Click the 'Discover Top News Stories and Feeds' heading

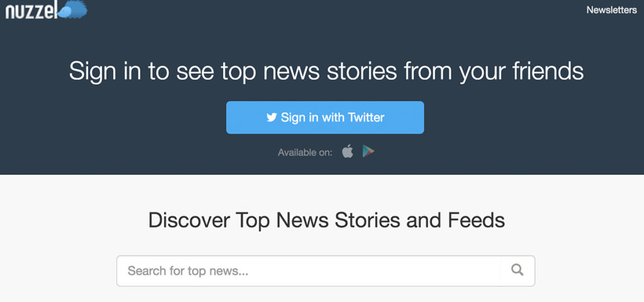326,220
